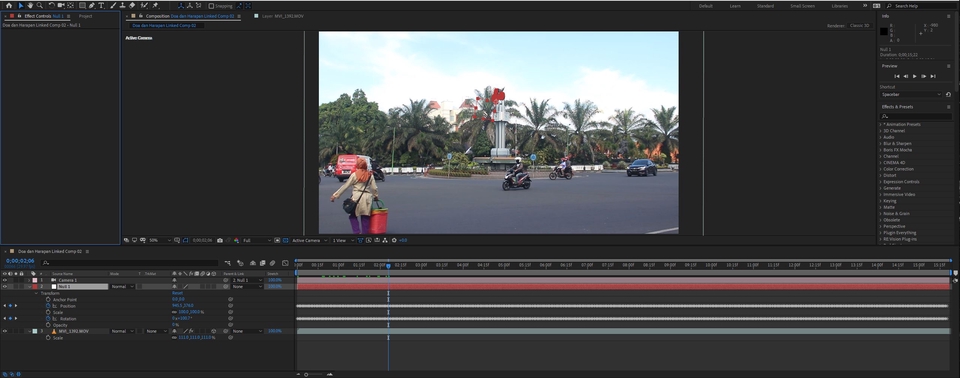Click the current timecode 0;00;02;06

(20, 261)
